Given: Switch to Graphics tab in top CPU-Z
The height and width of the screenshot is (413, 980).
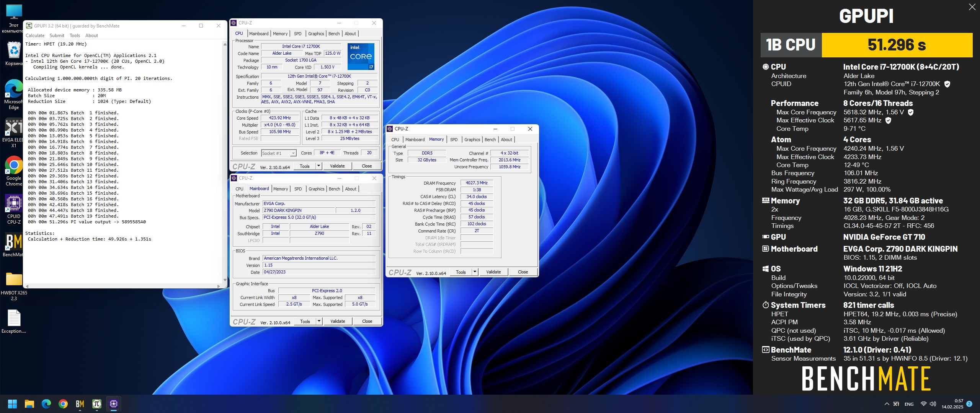Looking at the screenshot, I should [x=316, y=34].
